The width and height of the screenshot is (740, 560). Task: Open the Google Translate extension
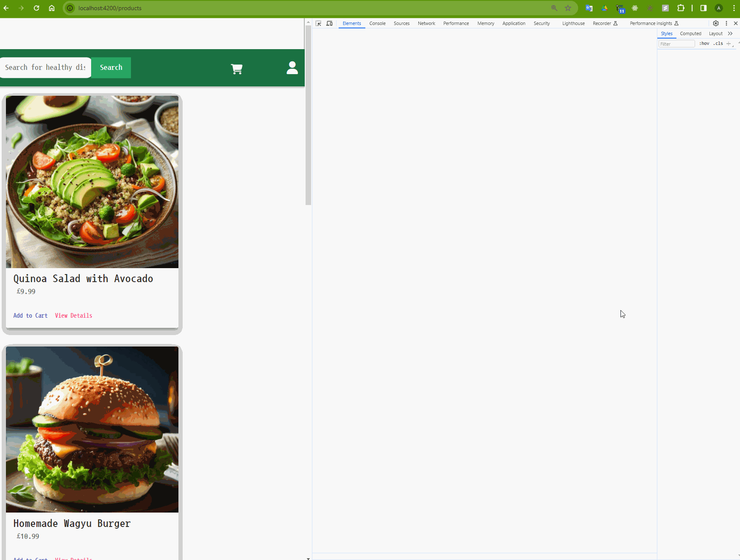pos(589,8)
